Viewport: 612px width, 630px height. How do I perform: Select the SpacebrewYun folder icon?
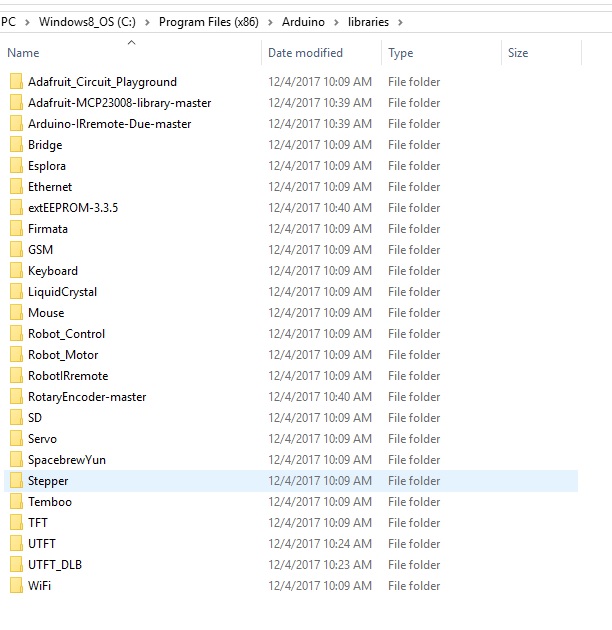point(16,459)
